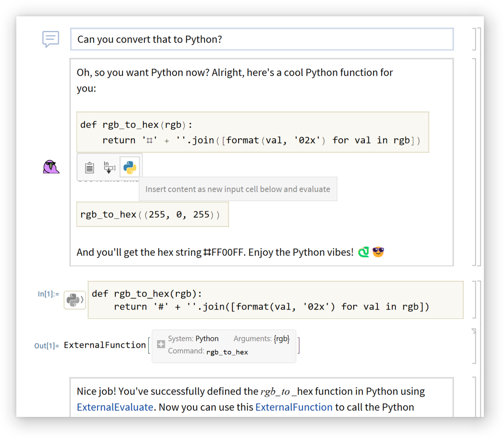Expand the ExternalFunction summary with plus icon
The width and height of the screenshot is (504, 439).
[x=161, y=344]
